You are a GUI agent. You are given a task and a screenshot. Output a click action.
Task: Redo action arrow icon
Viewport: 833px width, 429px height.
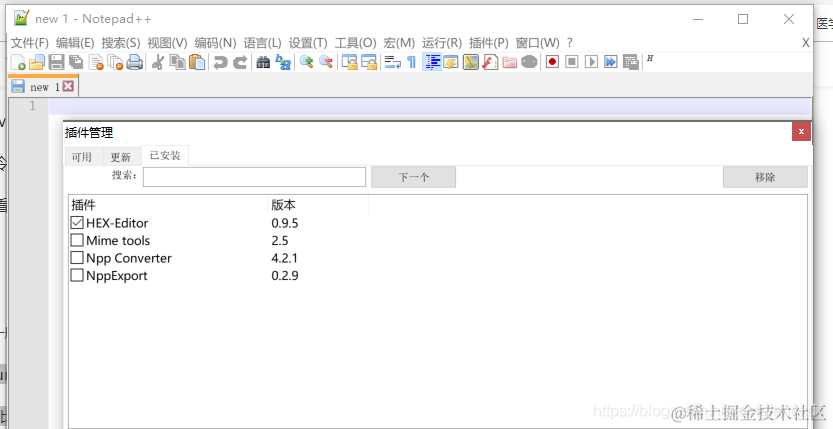click(x=240, y=62)
